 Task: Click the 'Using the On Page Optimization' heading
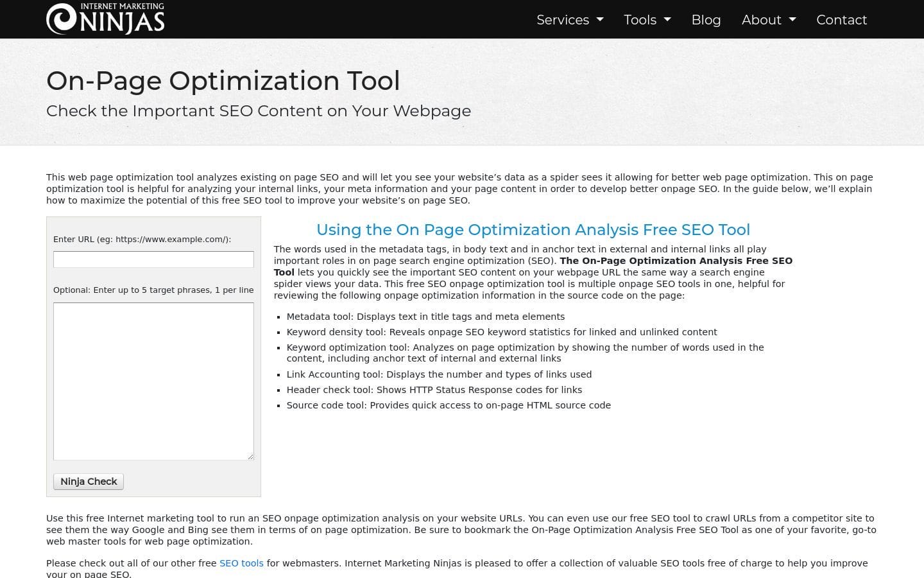click(x=533, y=230)
